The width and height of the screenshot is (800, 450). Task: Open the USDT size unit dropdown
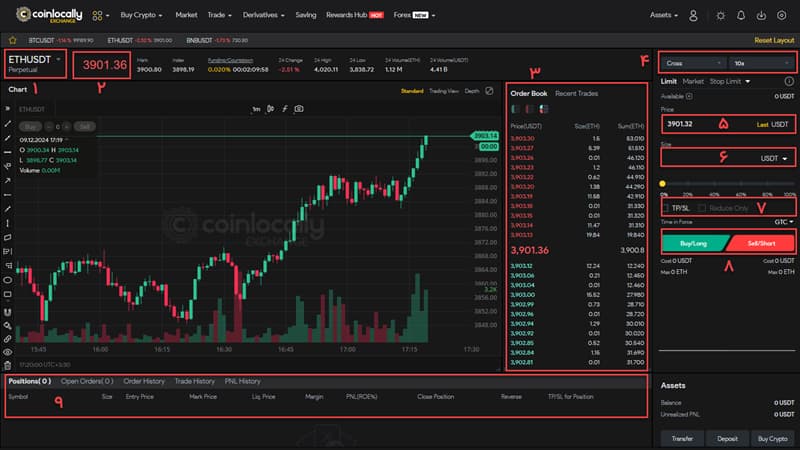pos(773,159)
